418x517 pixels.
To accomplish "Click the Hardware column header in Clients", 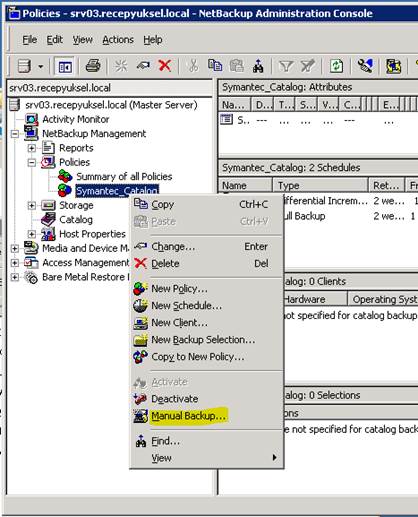I will coord(315,299).
